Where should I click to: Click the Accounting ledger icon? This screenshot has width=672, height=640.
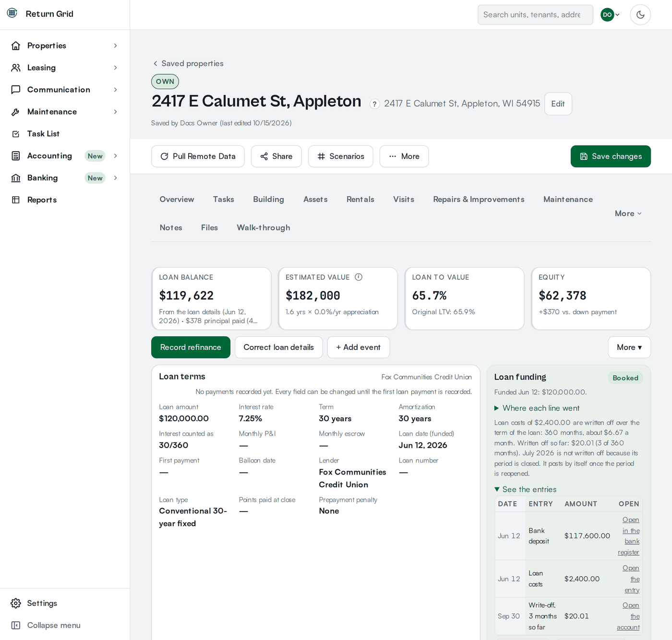[16, 156]
